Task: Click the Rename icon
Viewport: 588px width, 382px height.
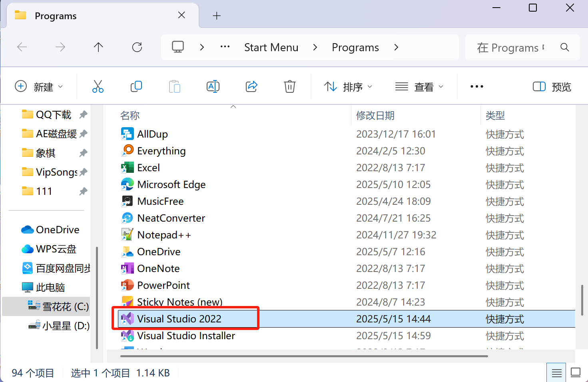Action: click(x=213, y=86)
